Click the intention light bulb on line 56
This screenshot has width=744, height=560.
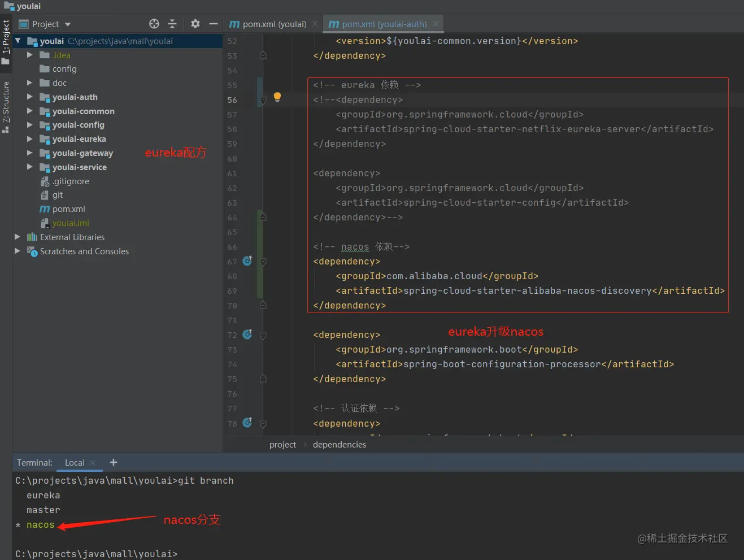pos(277,97)
